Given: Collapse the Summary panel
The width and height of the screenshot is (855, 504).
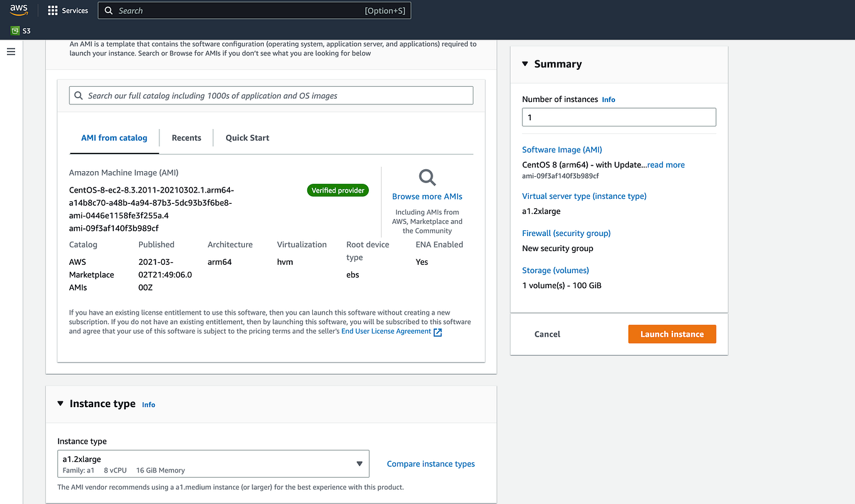Looking at the screenshot, I should [x=524, y=64].
